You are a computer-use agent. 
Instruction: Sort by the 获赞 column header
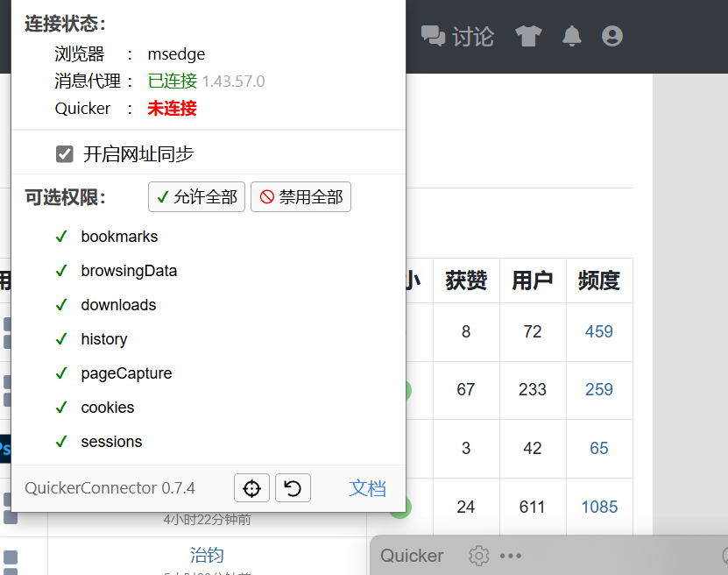point(466,280)
